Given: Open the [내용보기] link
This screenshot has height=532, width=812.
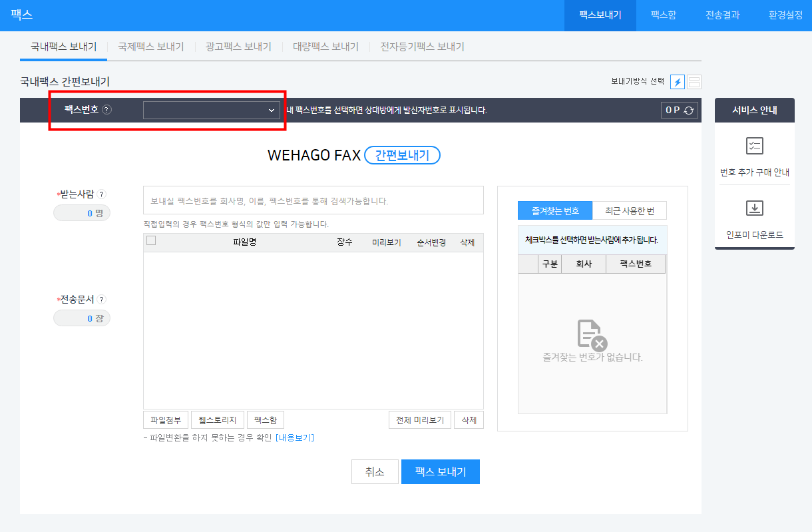Looking at the screenshot, I should 294,437.
